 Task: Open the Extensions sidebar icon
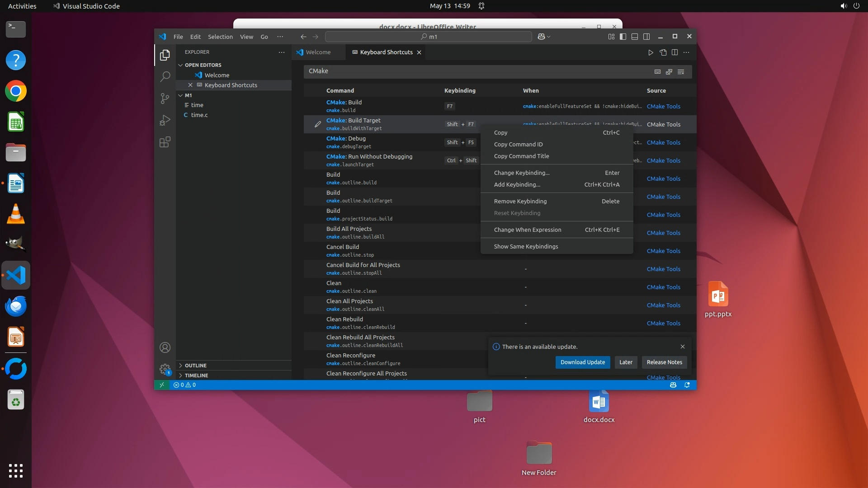[165, 142]
